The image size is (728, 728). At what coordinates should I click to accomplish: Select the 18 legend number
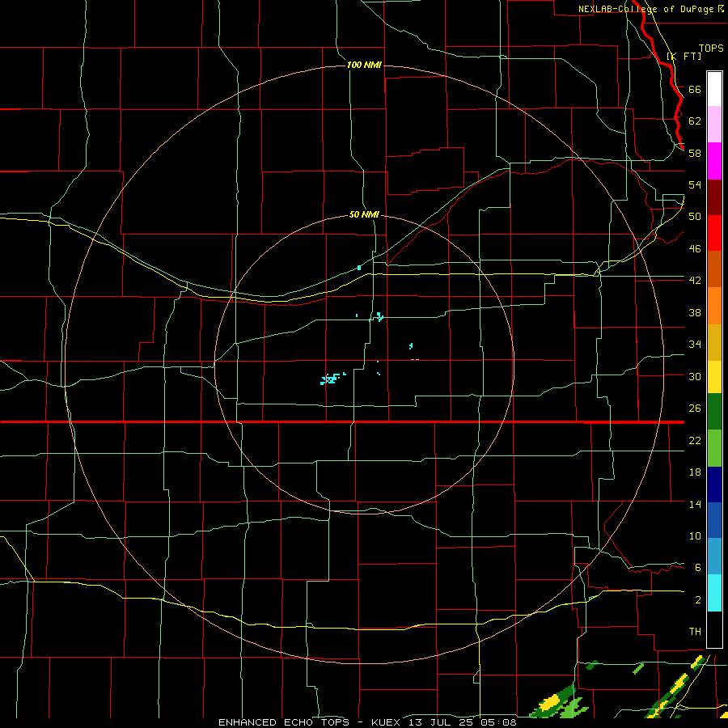695,472
